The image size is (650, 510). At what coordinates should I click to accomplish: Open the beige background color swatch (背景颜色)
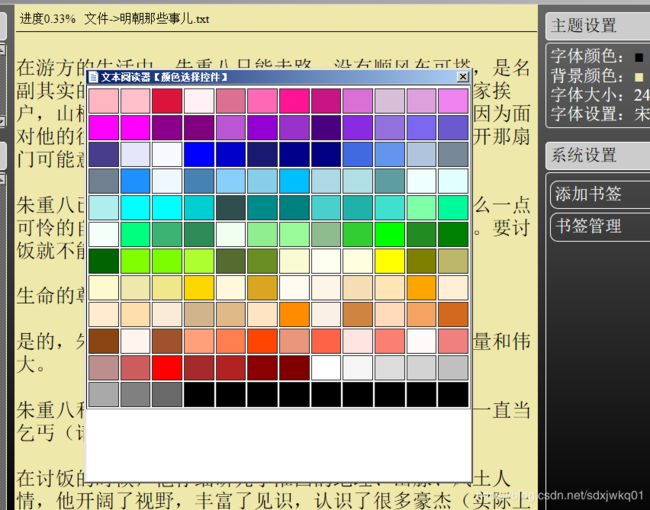(x=638, y=77)
